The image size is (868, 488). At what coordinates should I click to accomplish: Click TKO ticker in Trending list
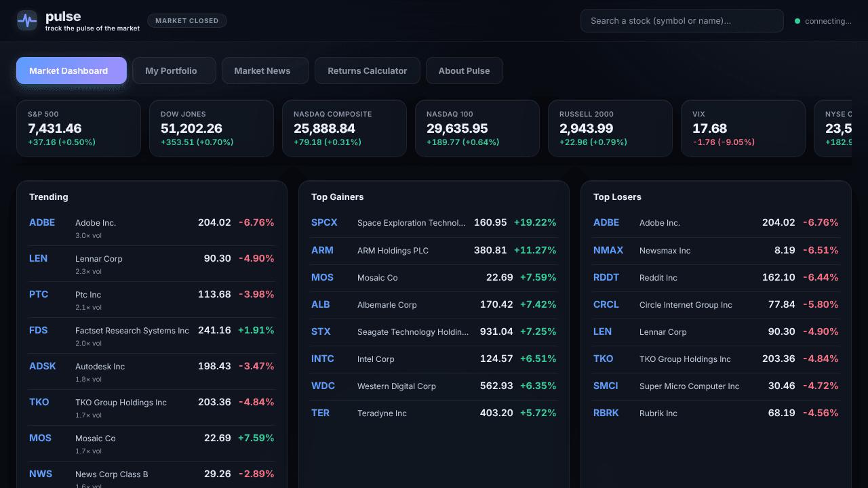tap(39, 402)
